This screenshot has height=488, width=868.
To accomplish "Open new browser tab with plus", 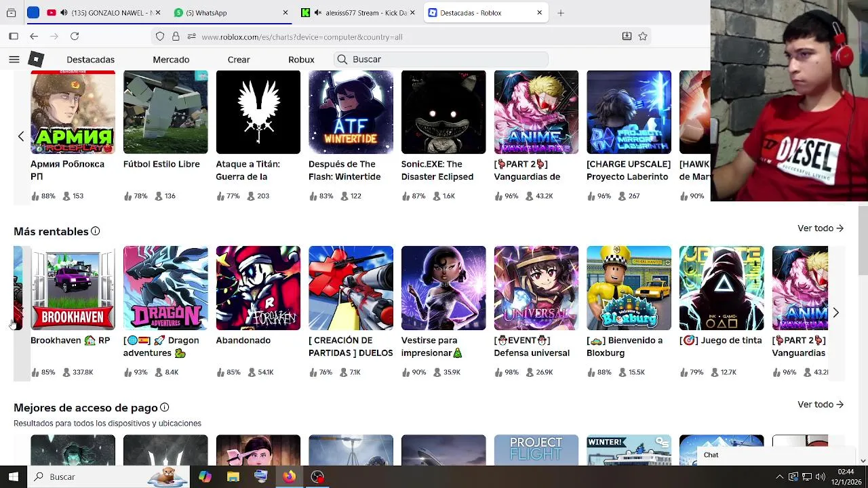I will pos(560,13).
